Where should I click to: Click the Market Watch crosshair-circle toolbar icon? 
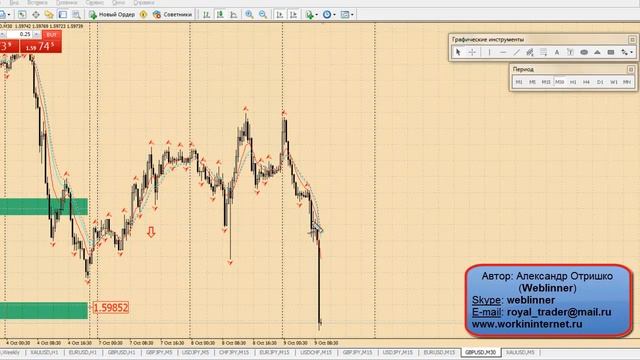[x=36, y=15]
